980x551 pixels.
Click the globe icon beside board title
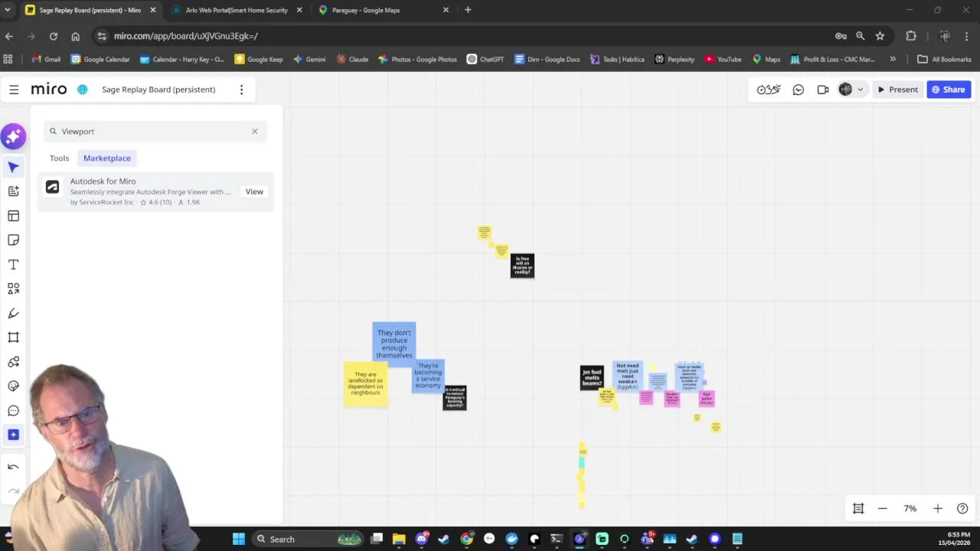pos(83,90)
